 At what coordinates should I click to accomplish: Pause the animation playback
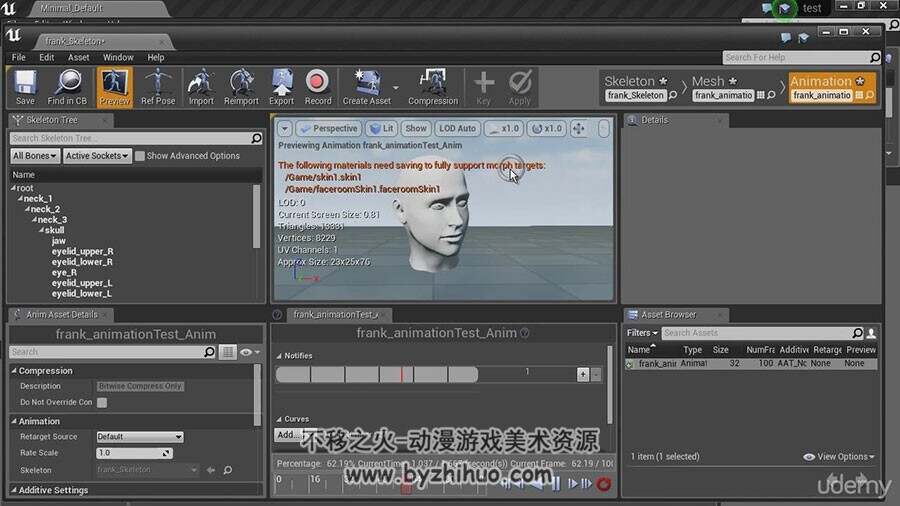556,484
